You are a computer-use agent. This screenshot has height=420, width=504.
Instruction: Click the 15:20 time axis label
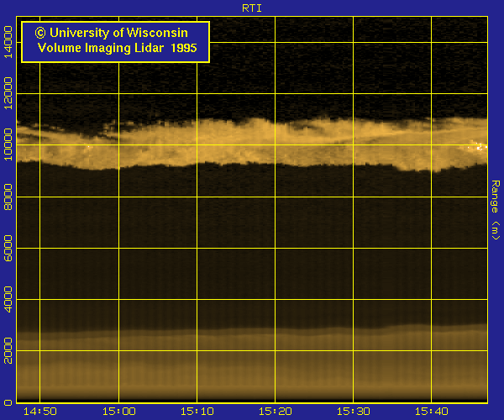pos(276,412)
